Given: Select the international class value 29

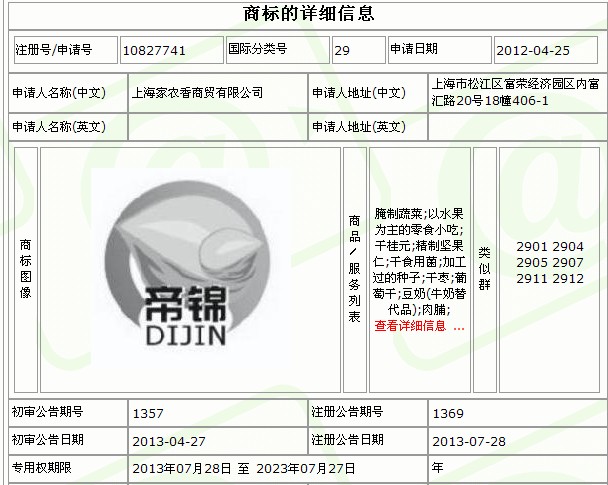Looking at the screenshot, I should (x=342, y=49).
